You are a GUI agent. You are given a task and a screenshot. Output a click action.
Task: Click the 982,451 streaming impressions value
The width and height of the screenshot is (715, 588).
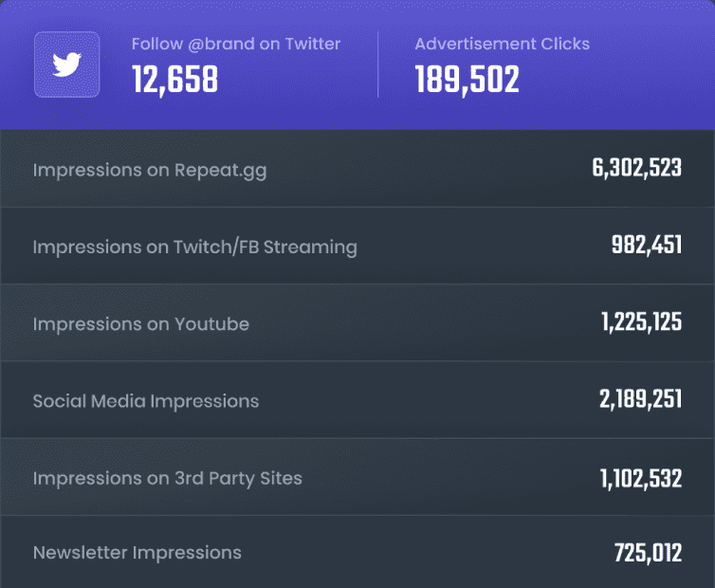(647, 247)
